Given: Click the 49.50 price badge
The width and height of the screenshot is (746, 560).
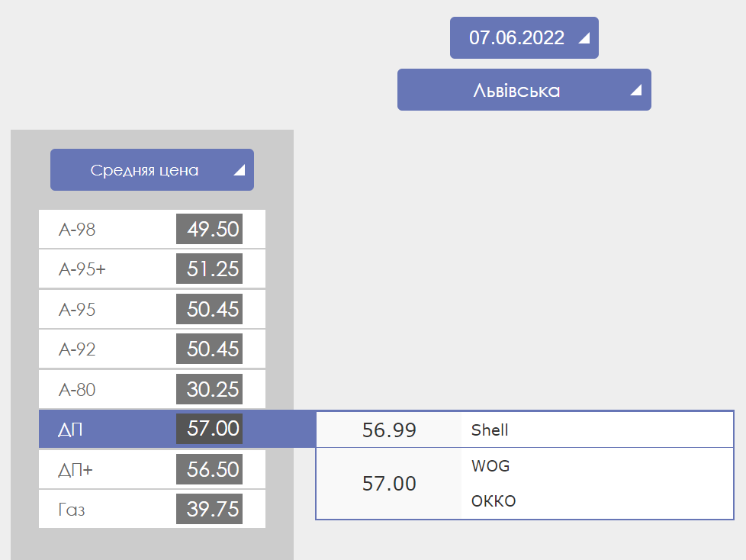Looking at the screenshot, I should pos(209,230).
